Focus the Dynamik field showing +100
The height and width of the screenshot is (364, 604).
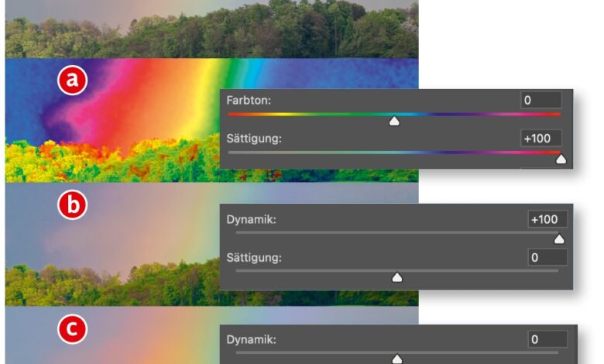pyautogui.click(x=547, y=219)
